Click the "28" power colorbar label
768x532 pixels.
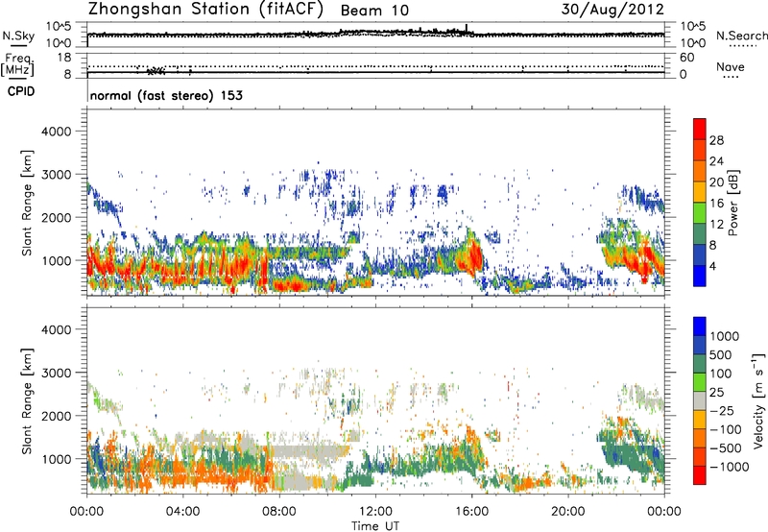pyautogui.click(x=716, y=140)
